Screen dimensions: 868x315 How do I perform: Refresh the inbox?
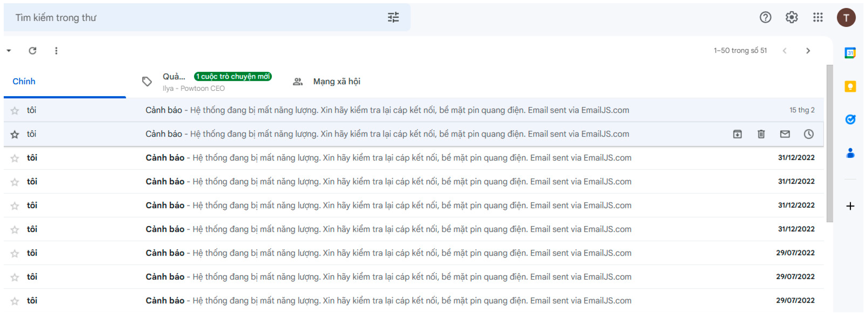pos(32,51)
